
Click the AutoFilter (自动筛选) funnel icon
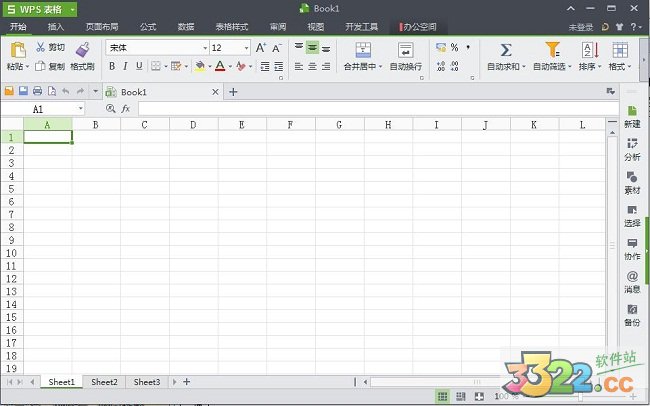[552, 50]
